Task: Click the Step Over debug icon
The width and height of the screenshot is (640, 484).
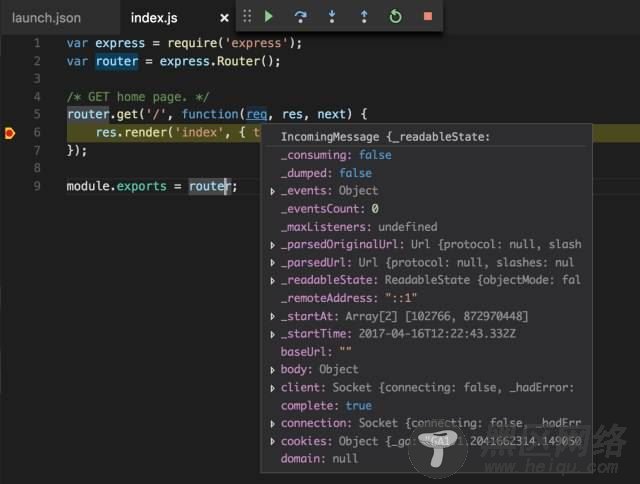Action: pos(300,16)
